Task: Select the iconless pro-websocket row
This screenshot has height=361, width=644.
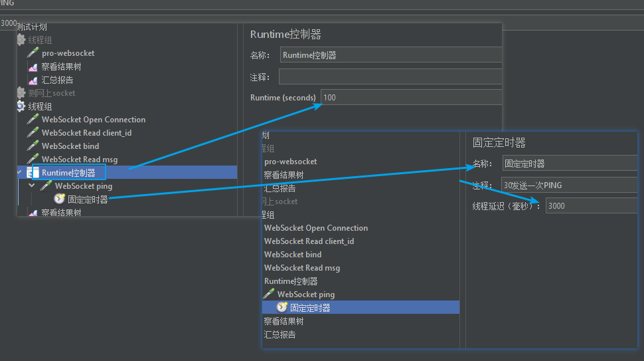Action: point(290,162)
